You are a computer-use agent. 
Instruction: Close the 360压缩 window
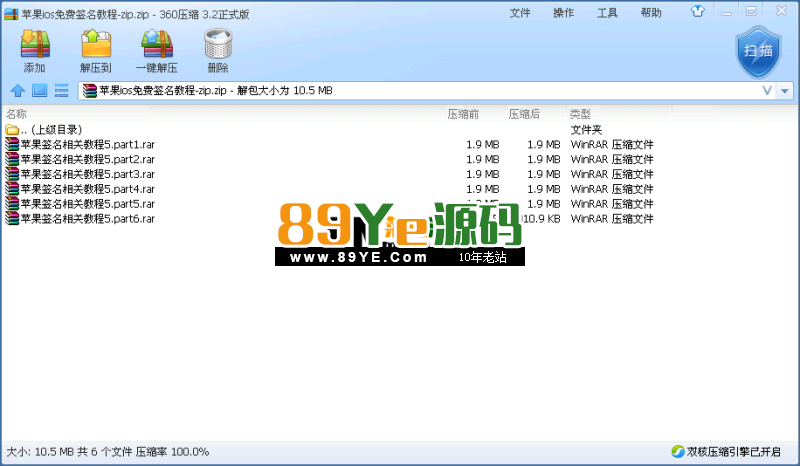click(781, 11)
